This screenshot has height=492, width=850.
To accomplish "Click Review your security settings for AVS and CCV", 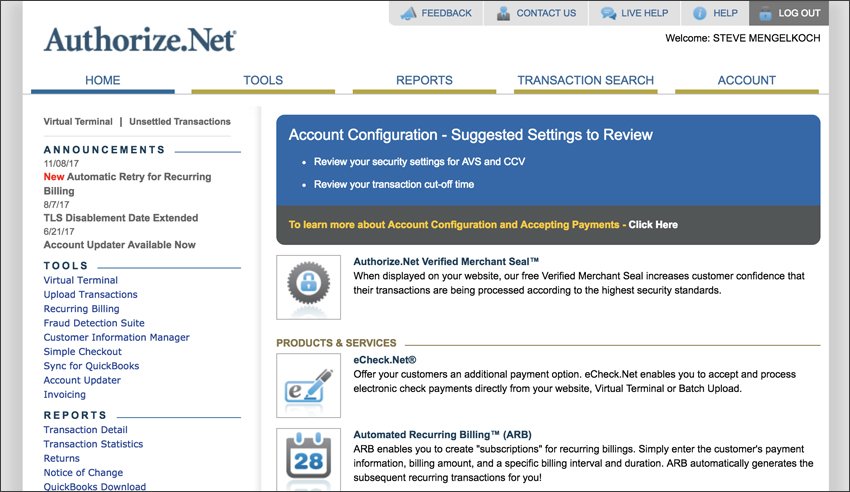I will pos(419,161).
